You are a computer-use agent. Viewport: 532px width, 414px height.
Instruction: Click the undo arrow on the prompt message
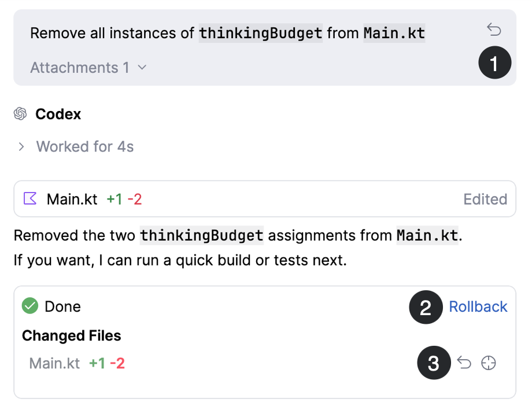[x=494, y=29]
